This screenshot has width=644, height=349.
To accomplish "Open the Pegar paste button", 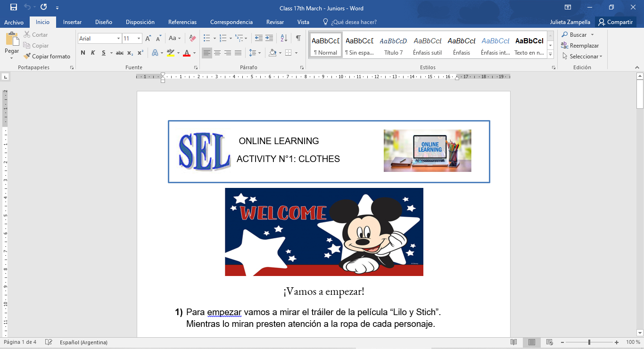I will (12, 46).
